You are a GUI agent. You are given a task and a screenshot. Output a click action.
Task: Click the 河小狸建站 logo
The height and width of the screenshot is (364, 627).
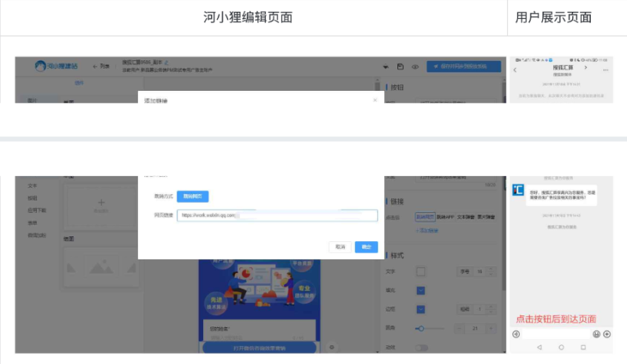56,66
